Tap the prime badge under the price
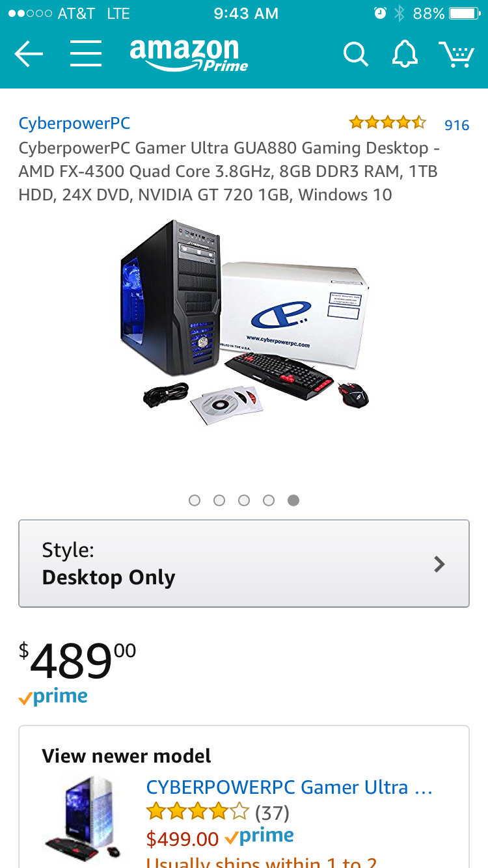 53,697
